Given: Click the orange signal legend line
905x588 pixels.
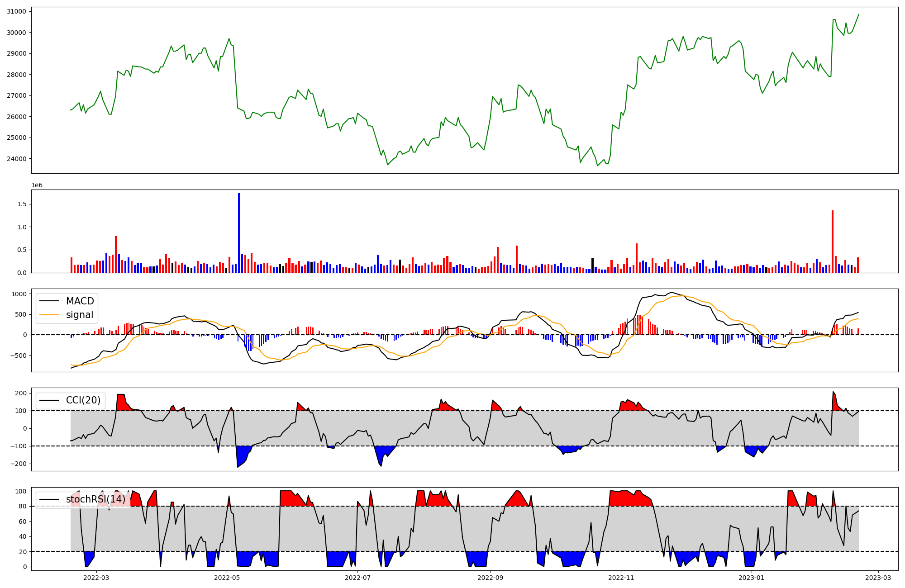Looking at the screenshot, I should tap(49, 315).
